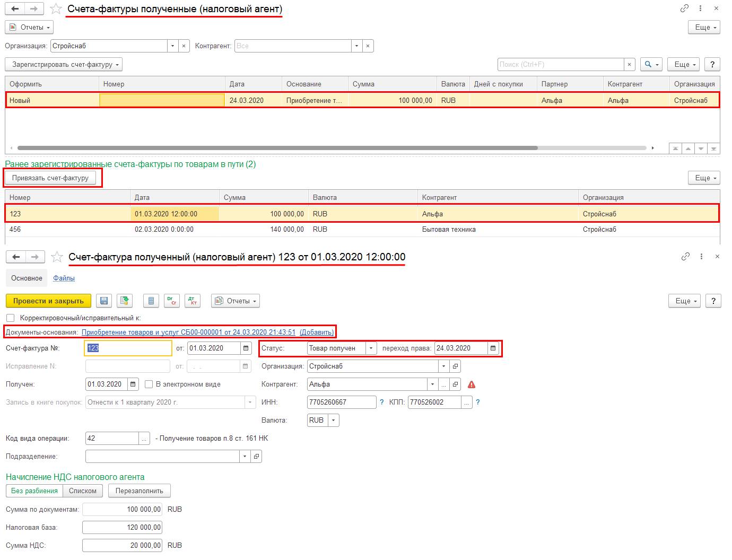Copy link icon in top list window
This screenshot has width=732, height=560.
(x=685, y=8)
